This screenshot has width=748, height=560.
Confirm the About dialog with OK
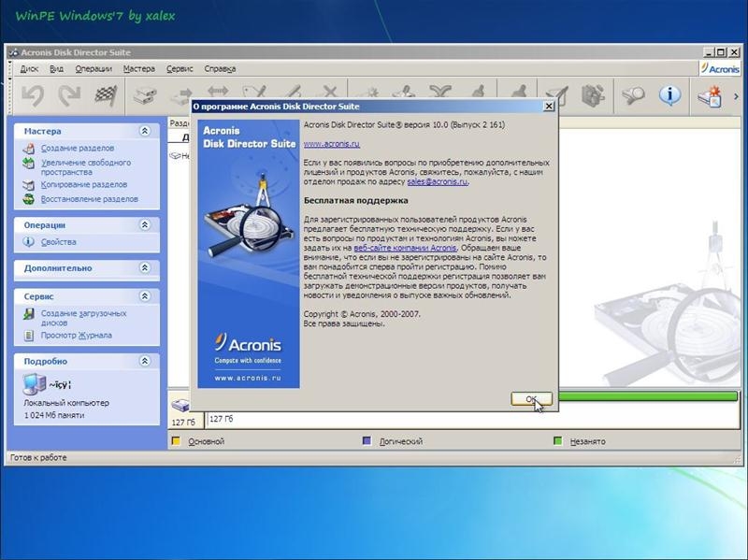(531, 399)
